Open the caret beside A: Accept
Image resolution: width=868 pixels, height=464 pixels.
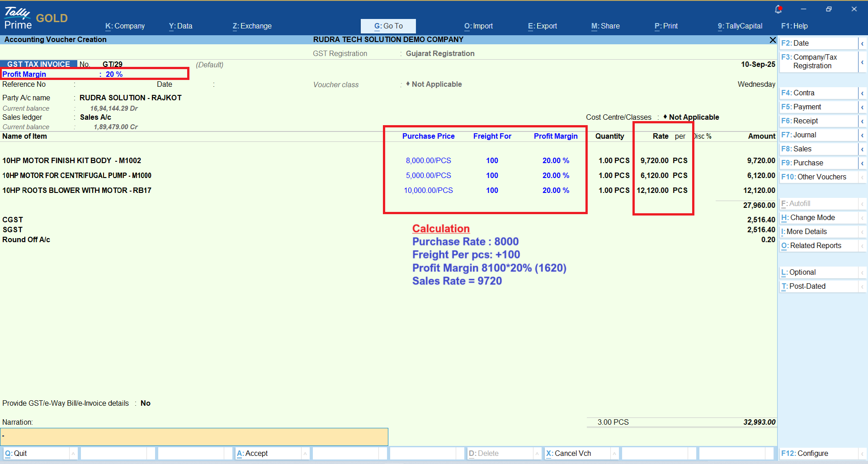305,454
